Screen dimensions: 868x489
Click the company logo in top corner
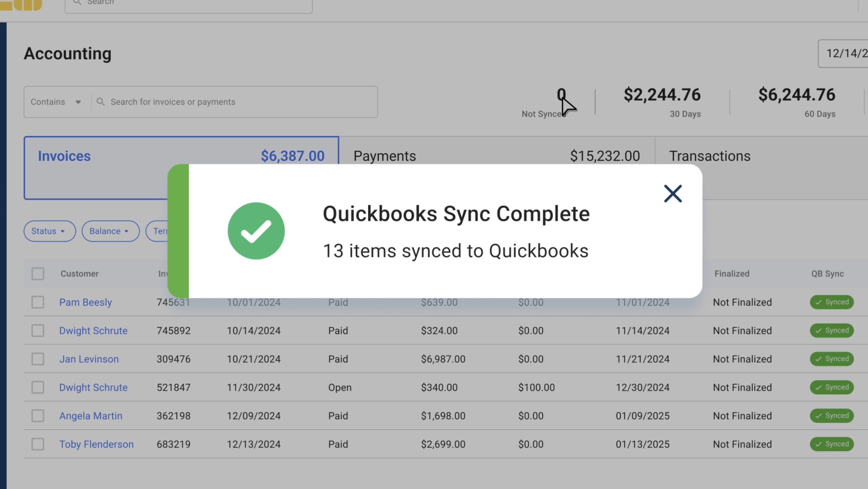[22, 4]
